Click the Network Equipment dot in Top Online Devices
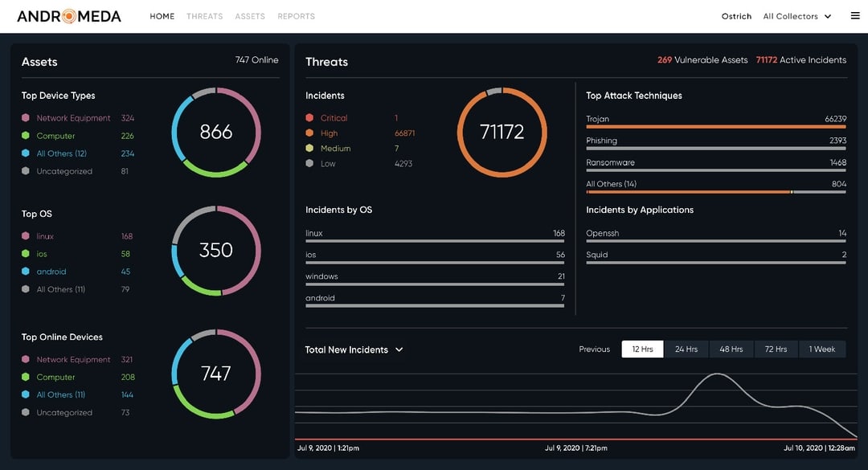The height and width of the screenshot is (470, 868). point(26,359)
